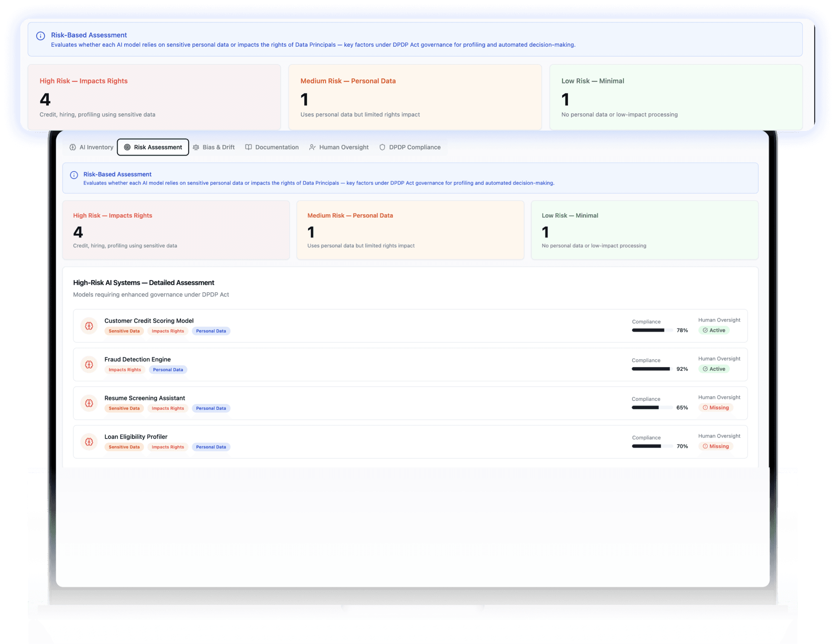Click the Personal Data tag on Fraud Detection Engine
836x644 pixels.
point(168,370)
